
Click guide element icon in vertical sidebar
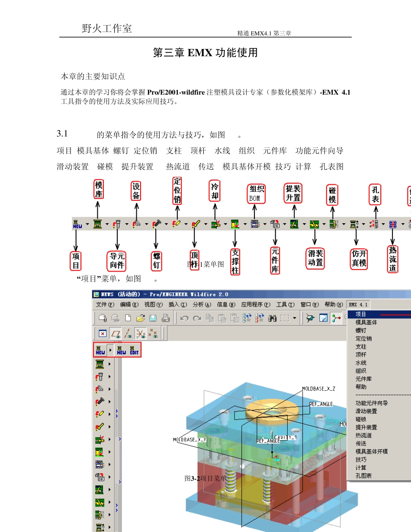click(100, 377)
